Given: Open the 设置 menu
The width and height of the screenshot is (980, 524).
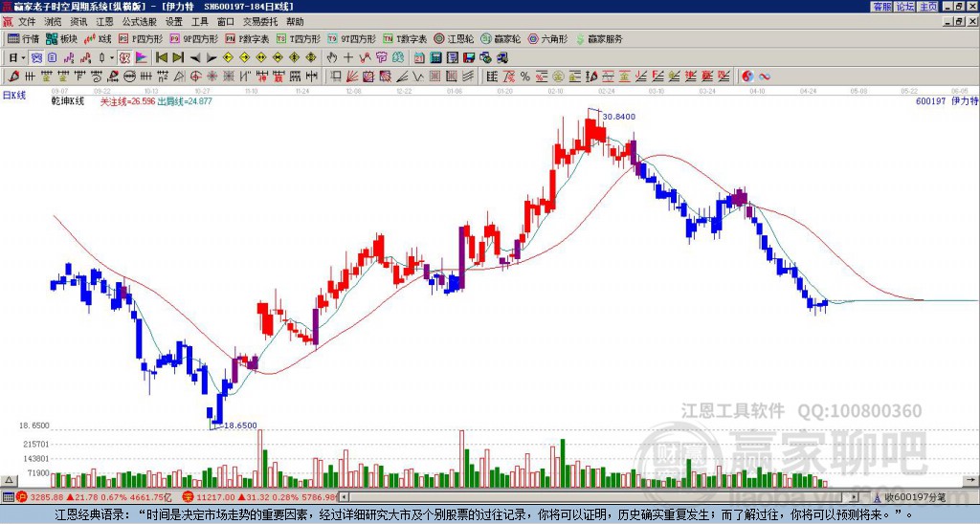Looking at the screenshot, I should (x=174, y=22).
